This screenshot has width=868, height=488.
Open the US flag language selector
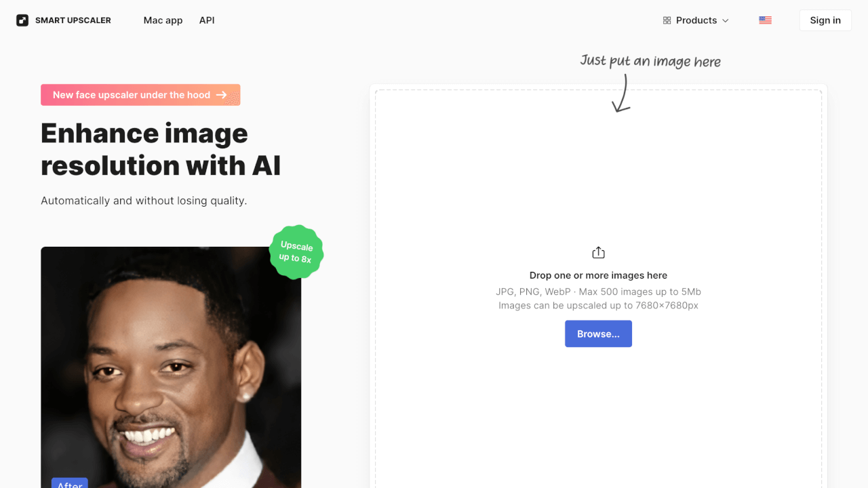point(765,20)
